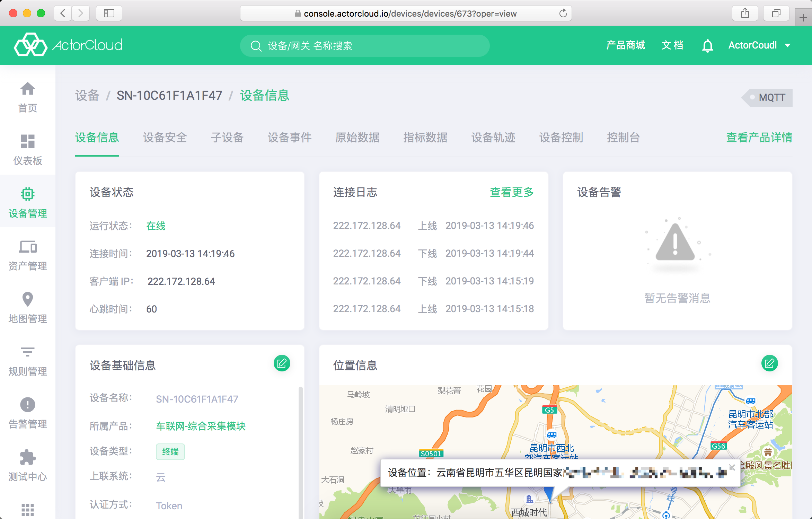Open a new Safari tab

(803, 17)
